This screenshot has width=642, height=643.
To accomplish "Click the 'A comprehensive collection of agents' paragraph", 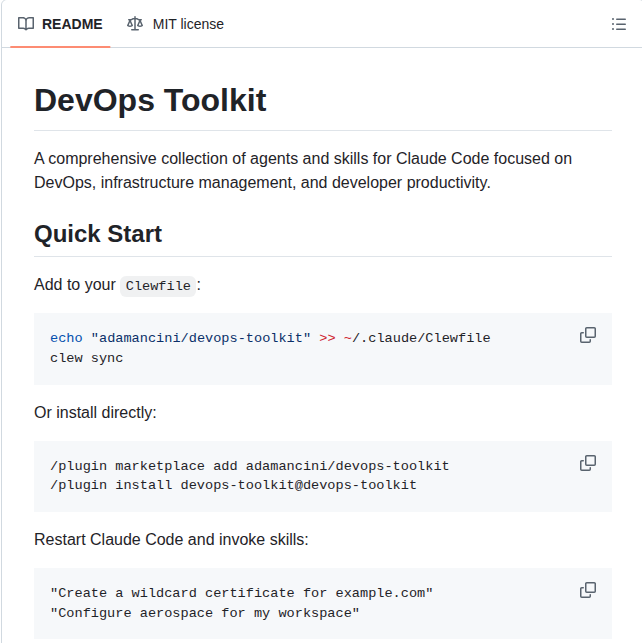I will (x=303, y=171).
